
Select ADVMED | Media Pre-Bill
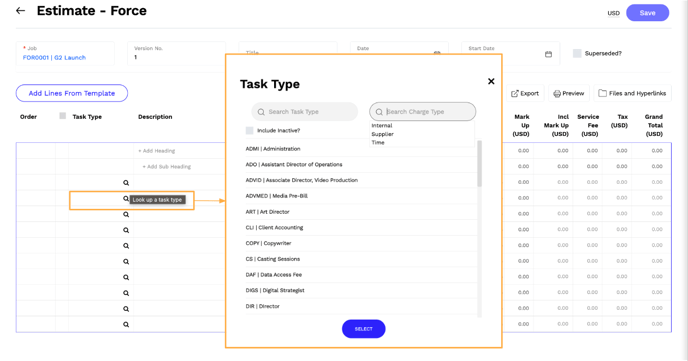(x=361, y=196)
